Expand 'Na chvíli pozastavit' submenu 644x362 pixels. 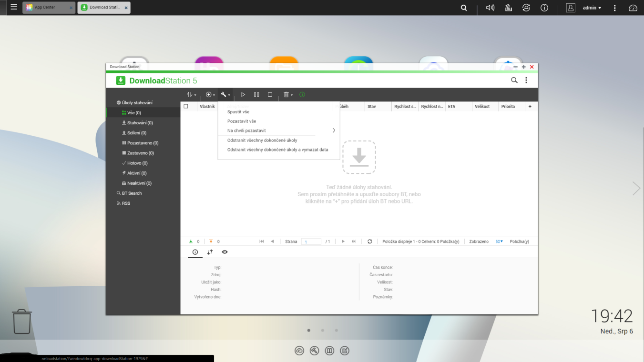[279, 131]
